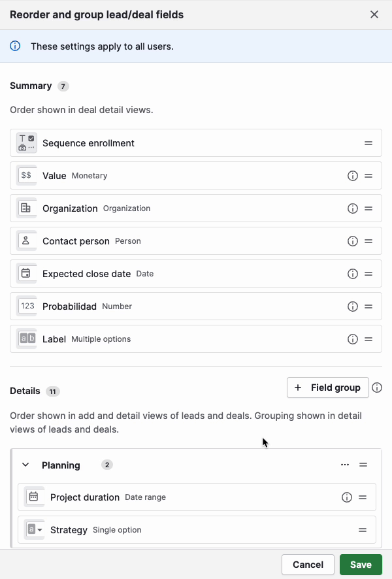Screen dimensions: 392x579
Task: Click the Strategy field drag handle
Action: click(363, 530)
